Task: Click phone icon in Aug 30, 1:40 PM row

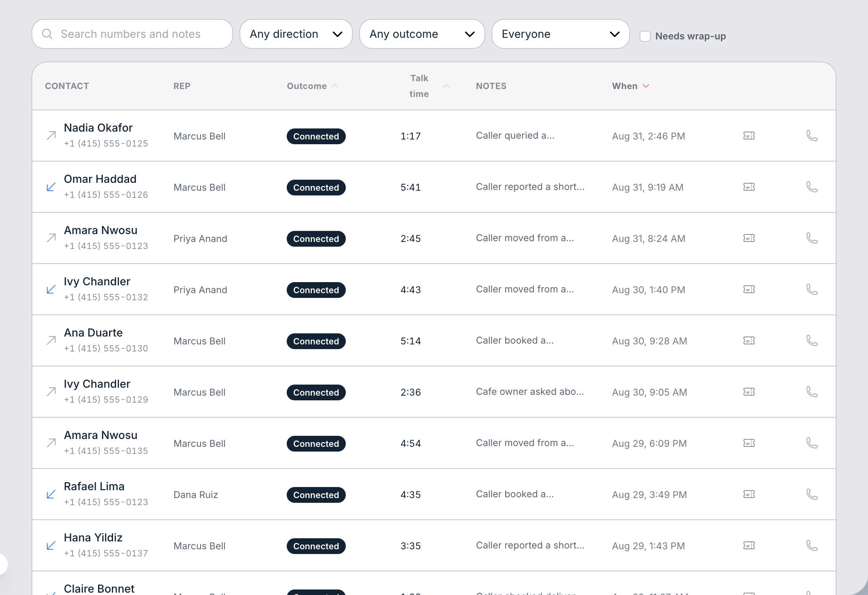Action: point(812,289)
